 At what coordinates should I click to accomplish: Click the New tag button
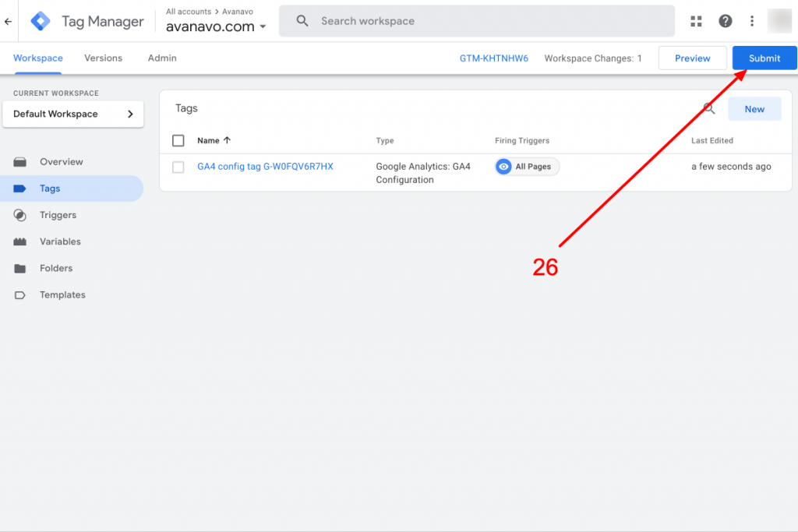[754, 109]
